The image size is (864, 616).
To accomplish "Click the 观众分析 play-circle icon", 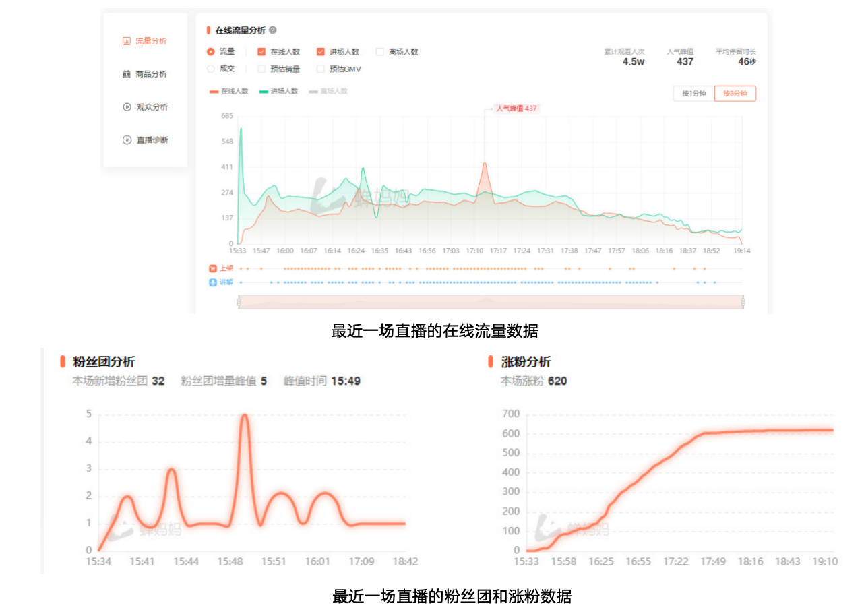I will coord(126,107).
